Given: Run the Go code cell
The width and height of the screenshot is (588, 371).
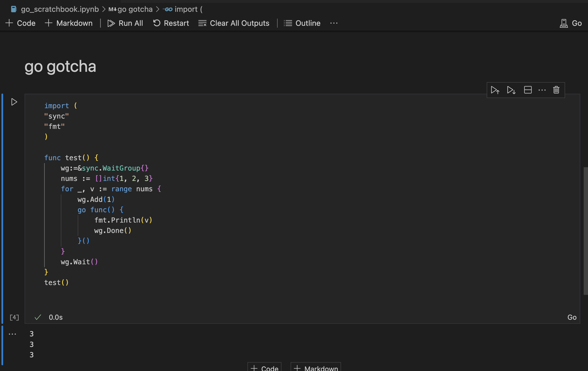Looking at the screenshot, I should pyautogui.click(x=14, y=102).
